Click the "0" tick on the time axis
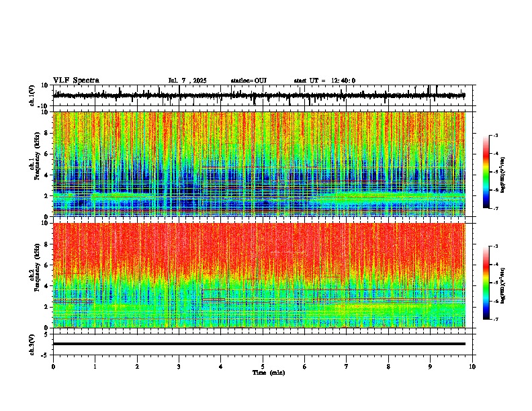The image size is (532, 411). point(53,367)
